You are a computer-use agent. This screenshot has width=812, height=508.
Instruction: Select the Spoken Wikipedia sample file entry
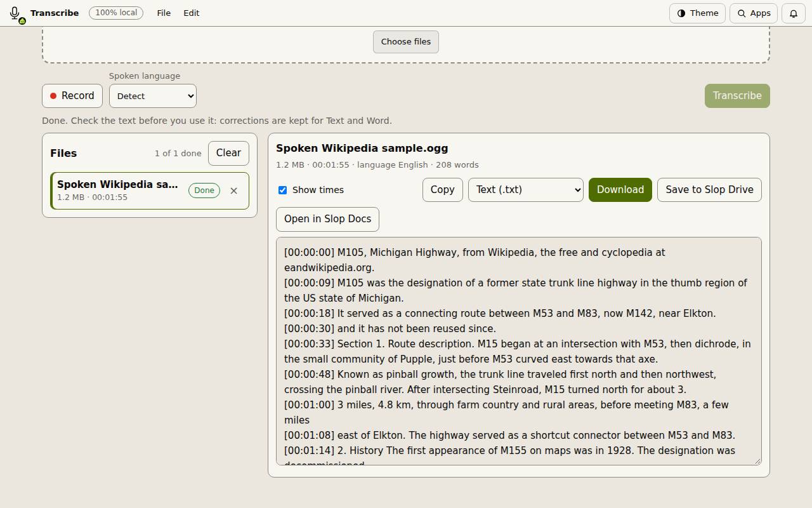149,190
